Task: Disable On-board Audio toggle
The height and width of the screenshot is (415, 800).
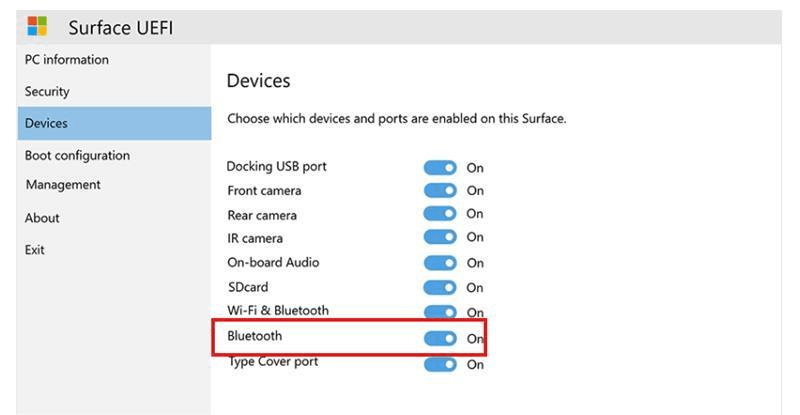Action: point(440,263)
